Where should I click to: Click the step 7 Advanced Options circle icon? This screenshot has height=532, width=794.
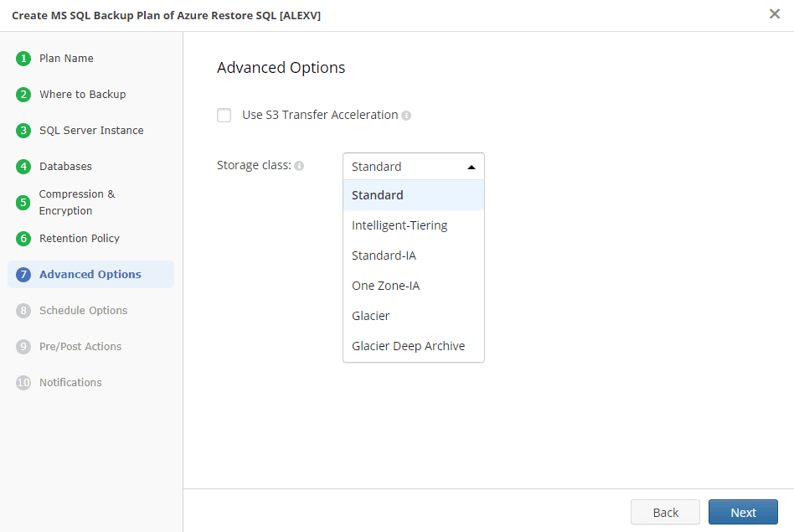22,274
